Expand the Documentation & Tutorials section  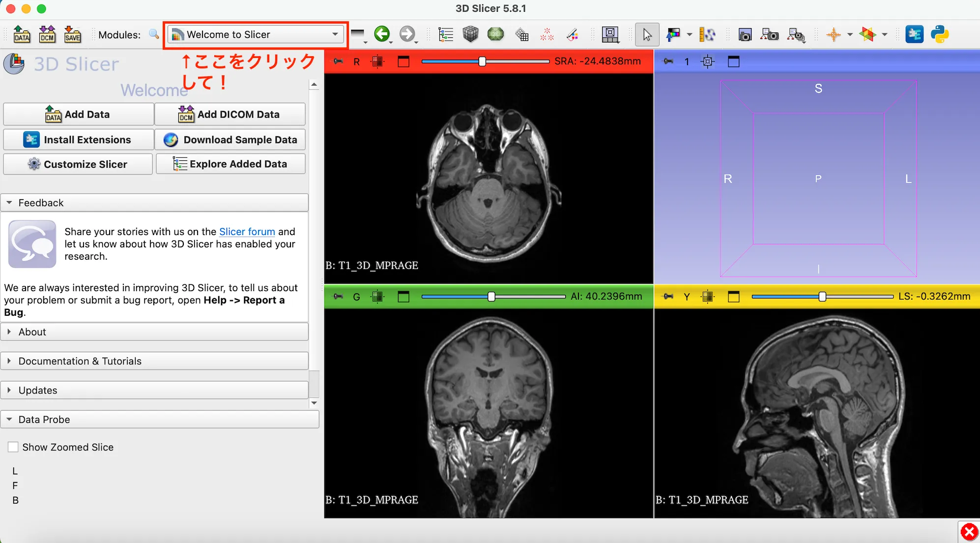(80, 361)
